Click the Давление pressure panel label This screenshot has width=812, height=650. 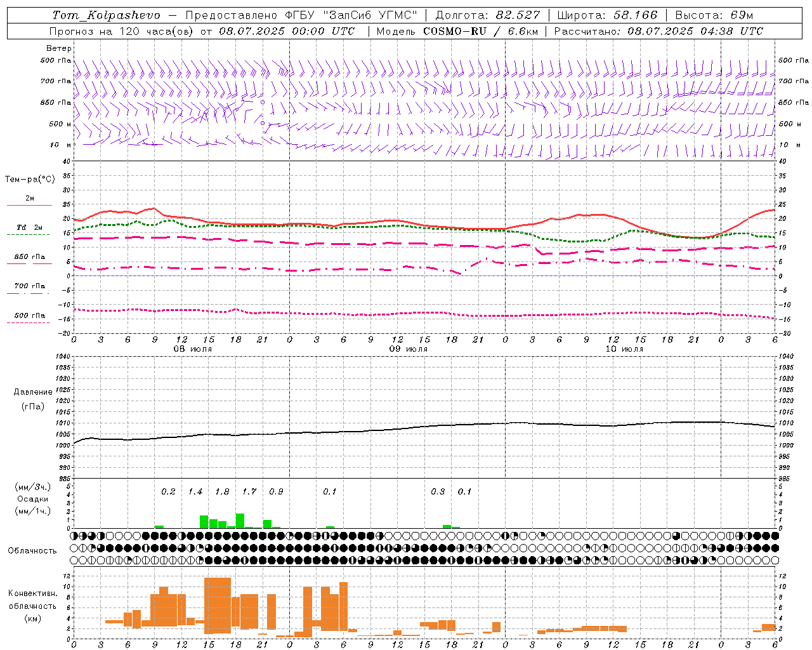coord(33,392)
